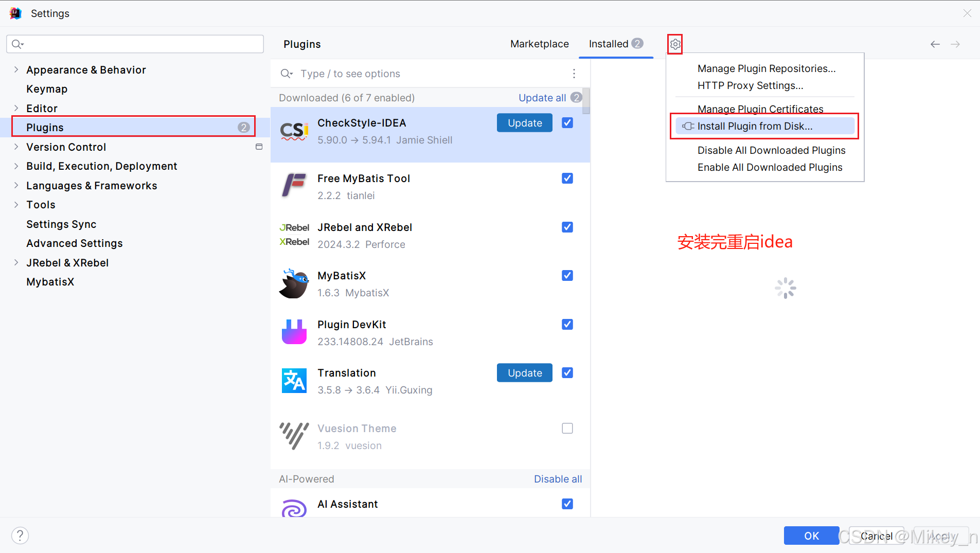Viewport: 980px width, 553px height.
Task: Open the Advanced Settings page
Action: pyautogui.click(x=75, y=243)
